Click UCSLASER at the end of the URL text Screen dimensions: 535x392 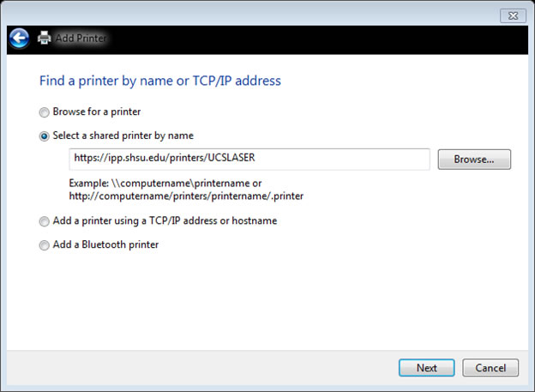coord(231,158)
